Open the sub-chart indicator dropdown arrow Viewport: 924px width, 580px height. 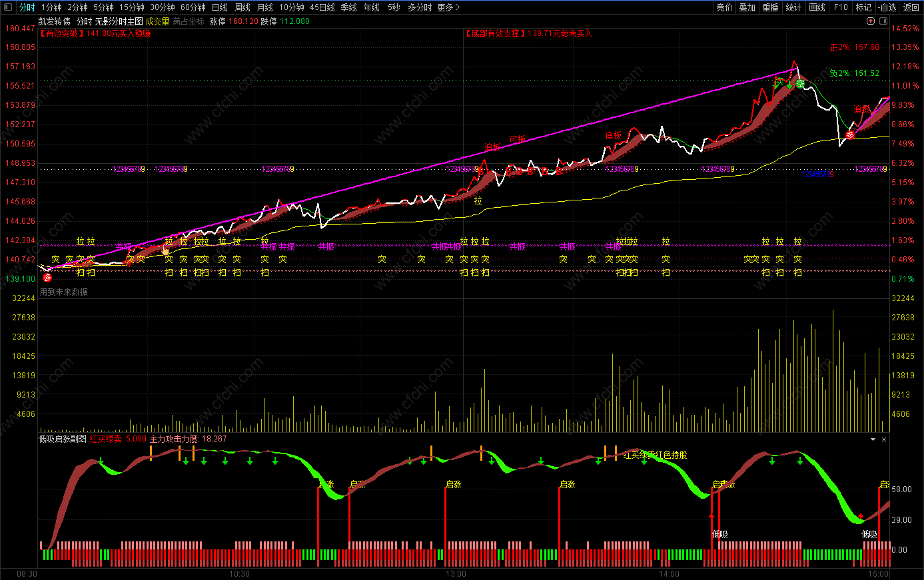(x=873, y=439)
